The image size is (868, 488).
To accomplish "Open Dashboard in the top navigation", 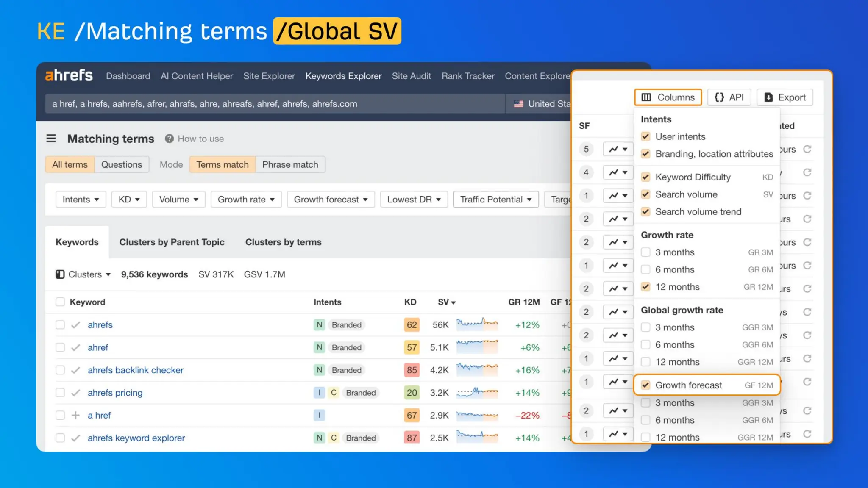I will click(x=128, y=76).
